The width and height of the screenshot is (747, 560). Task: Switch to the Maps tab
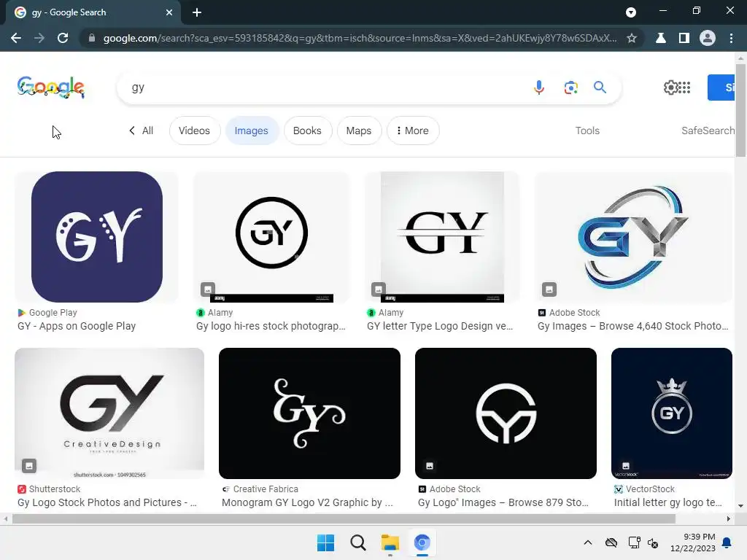coord(359,131)
